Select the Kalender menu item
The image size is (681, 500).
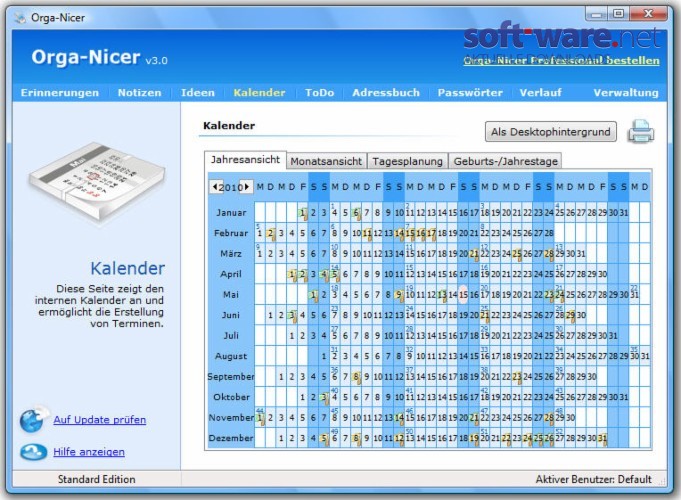[x=259, y=93]
